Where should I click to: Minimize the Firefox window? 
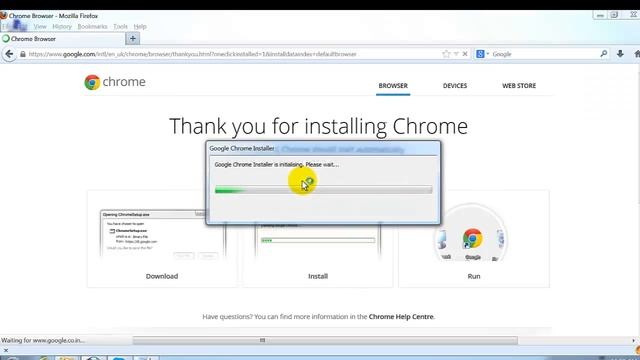[600, 16]
